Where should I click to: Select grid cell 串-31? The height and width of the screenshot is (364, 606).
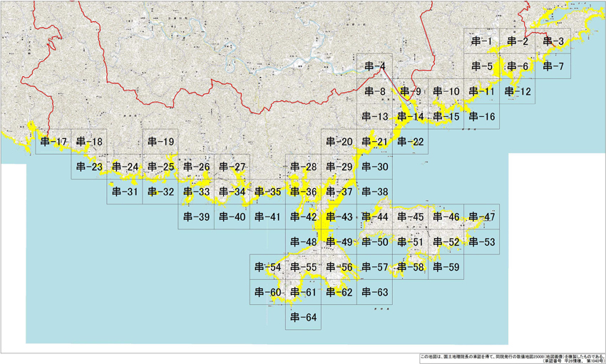(x=125, y=192)
